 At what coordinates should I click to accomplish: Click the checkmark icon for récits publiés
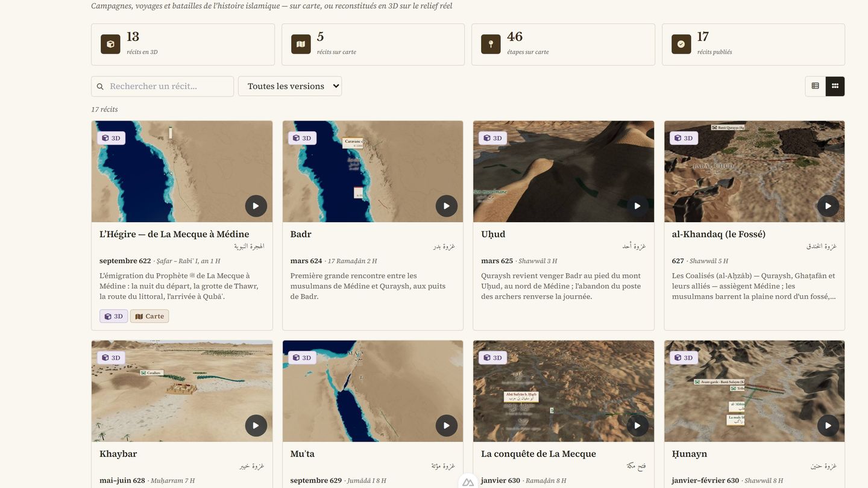coord(681,44)
